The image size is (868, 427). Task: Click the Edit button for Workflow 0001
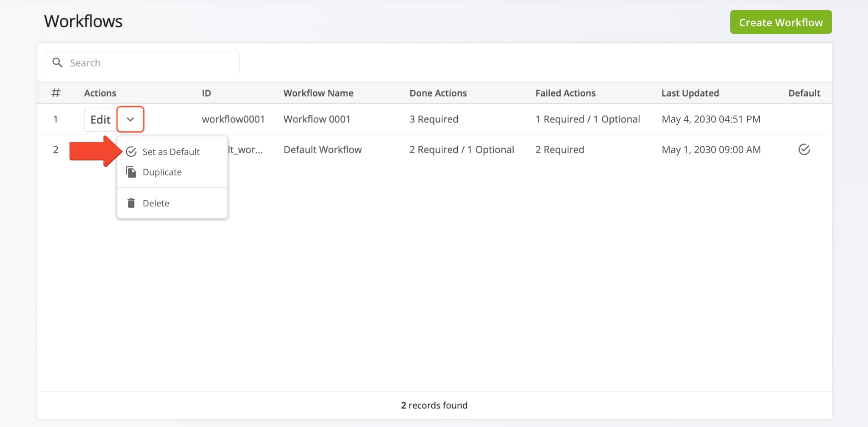pos(100,119)
